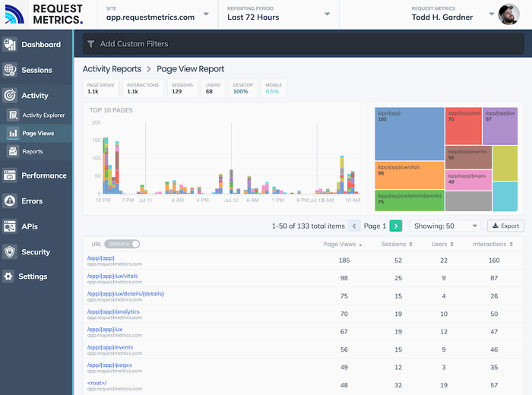Open Security menu item

click(36, 252)
